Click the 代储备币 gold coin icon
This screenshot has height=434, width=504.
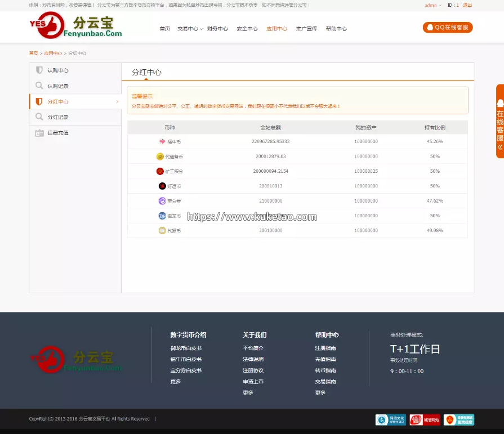pyautogui.click(x=160, y=156)
